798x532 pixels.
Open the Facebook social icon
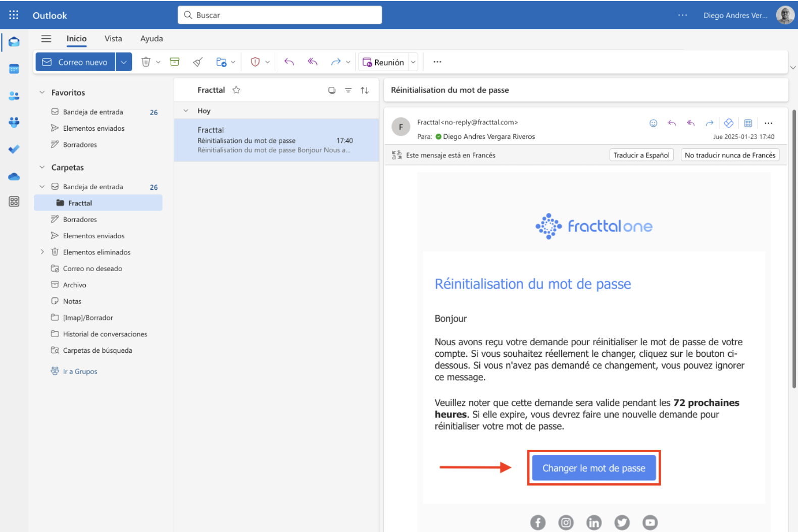[538, 522]
